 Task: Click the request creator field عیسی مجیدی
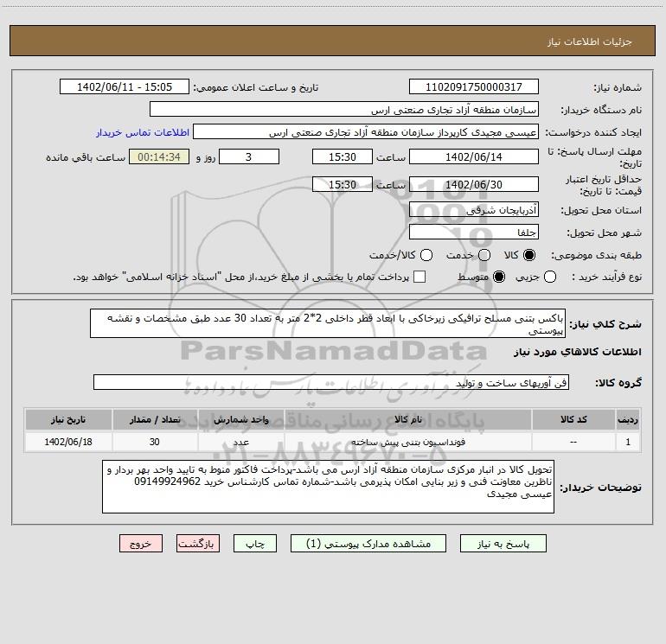(x=366, y=132)
